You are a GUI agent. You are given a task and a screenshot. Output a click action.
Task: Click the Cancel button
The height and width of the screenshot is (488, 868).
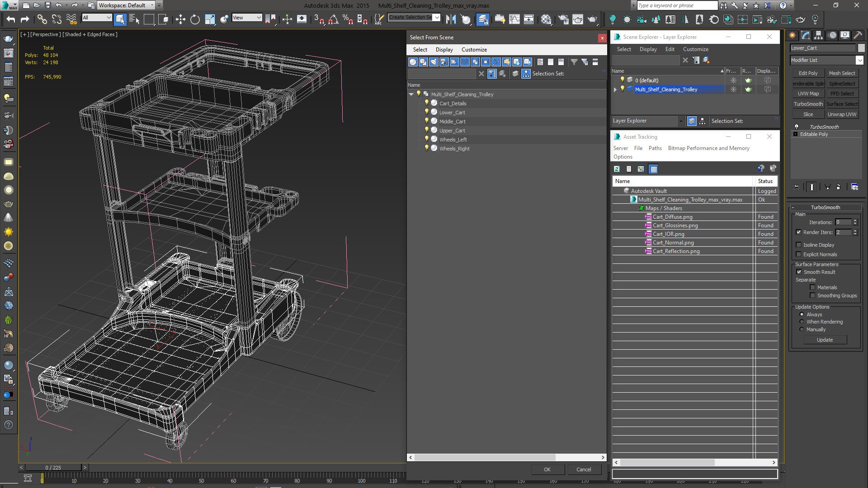point(584,469)
